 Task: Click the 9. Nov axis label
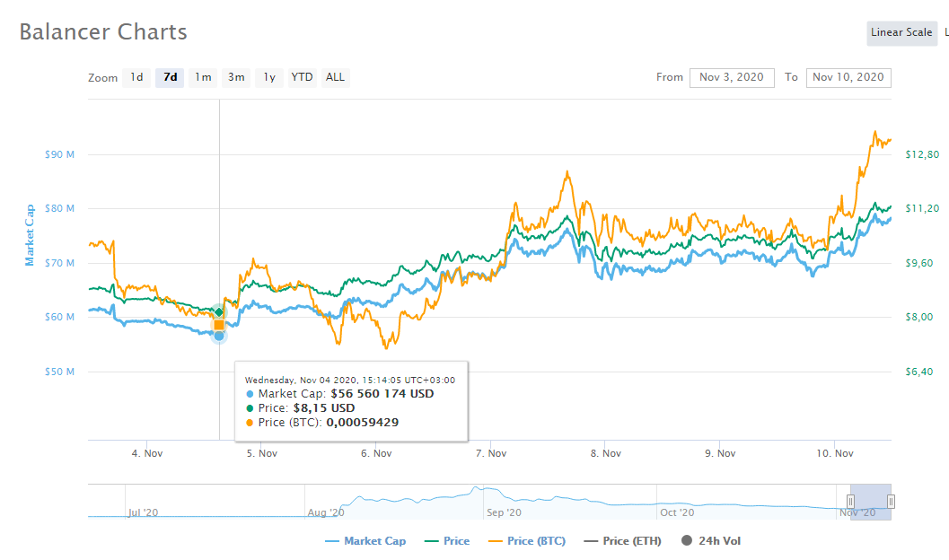pyautogui.click(x=720, y=453)
